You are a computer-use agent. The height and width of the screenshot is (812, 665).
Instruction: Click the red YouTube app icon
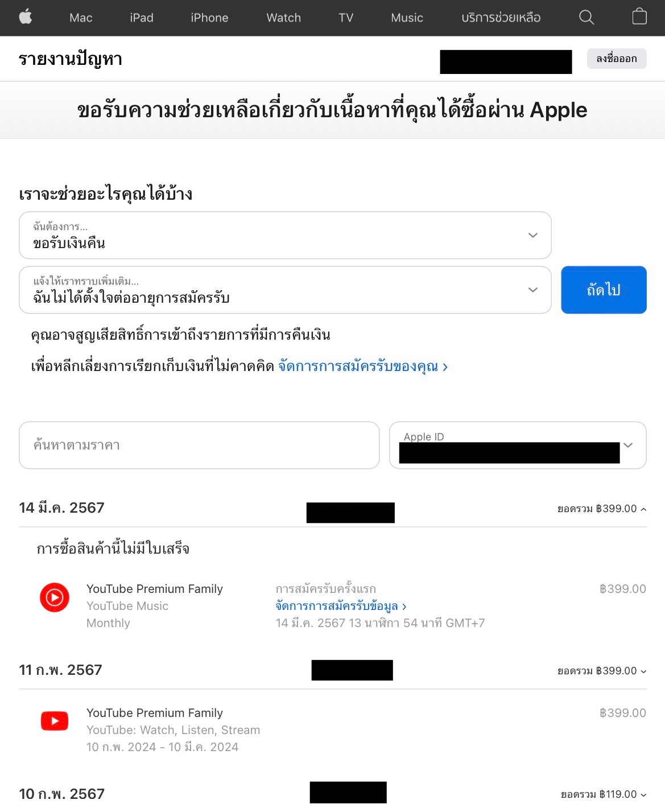(x=55, y=721)
